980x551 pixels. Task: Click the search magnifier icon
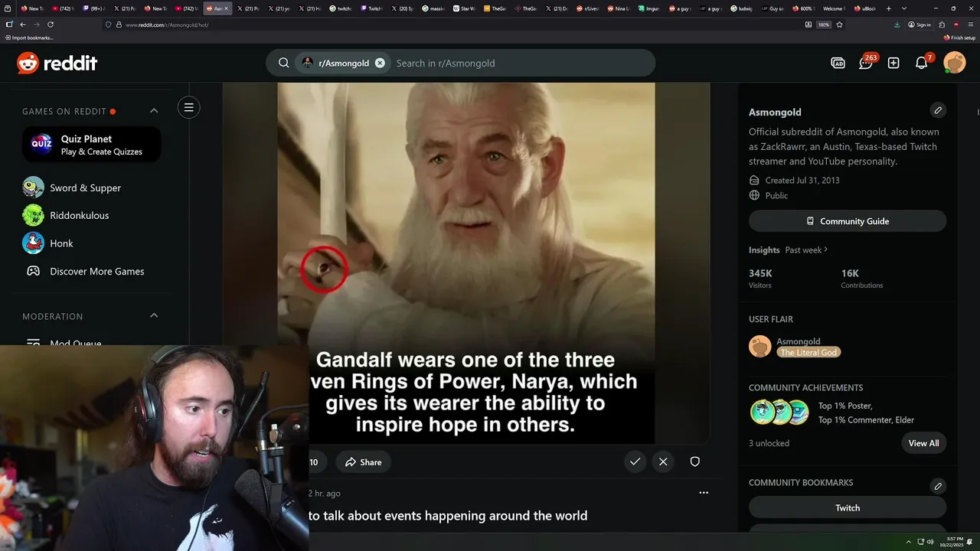pos(284,64)
